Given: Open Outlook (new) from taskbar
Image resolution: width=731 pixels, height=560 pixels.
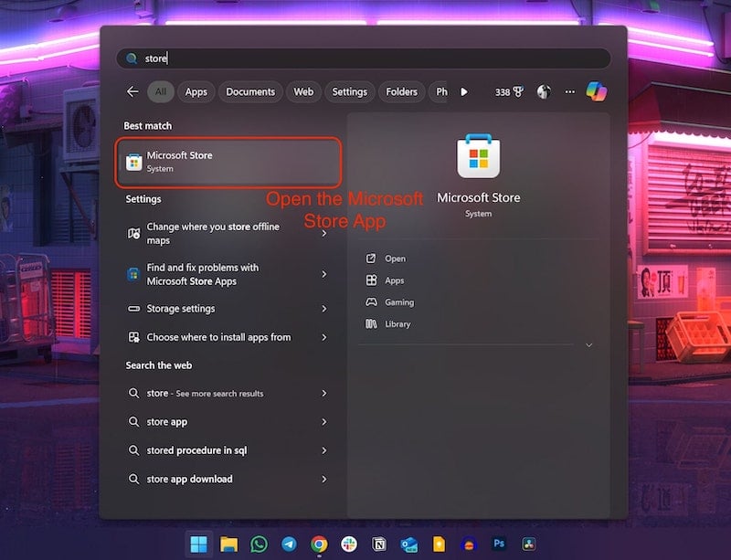Looking at the screenshot, I should pos(408,544).
